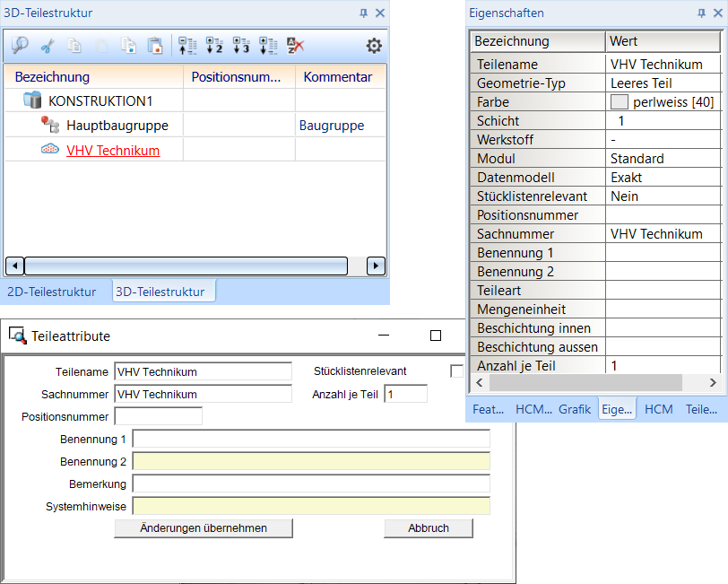
Task: Expand tree to level 2 icon
Action: [214, 46]
